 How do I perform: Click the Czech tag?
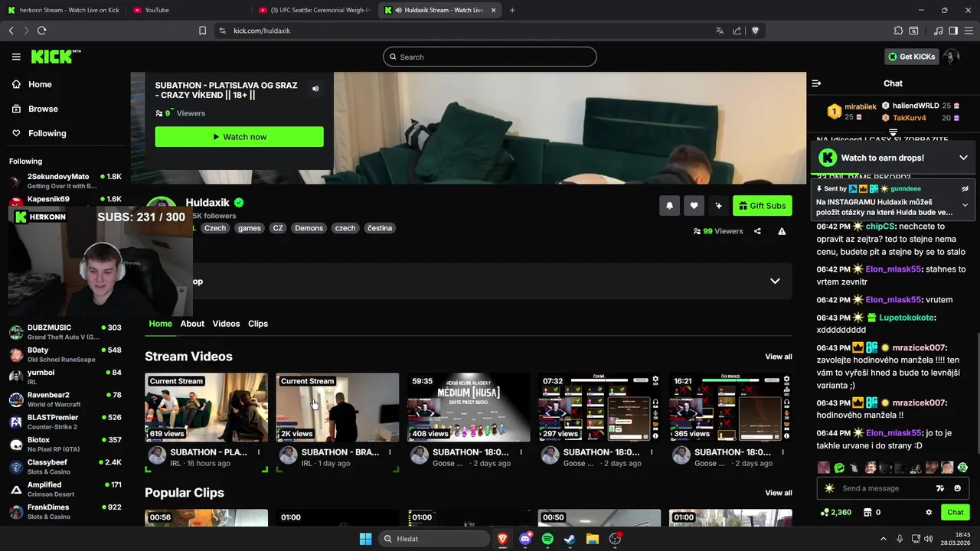215,228
